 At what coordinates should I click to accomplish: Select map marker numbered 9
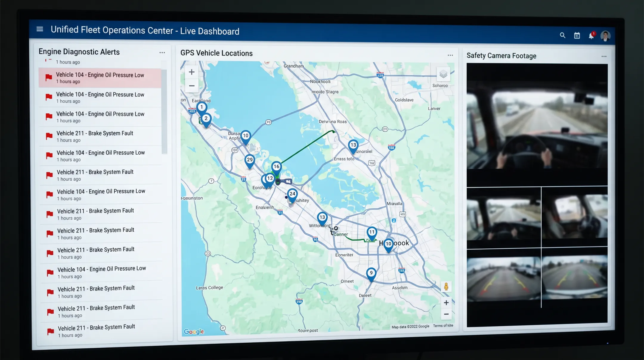click(371, 274)
